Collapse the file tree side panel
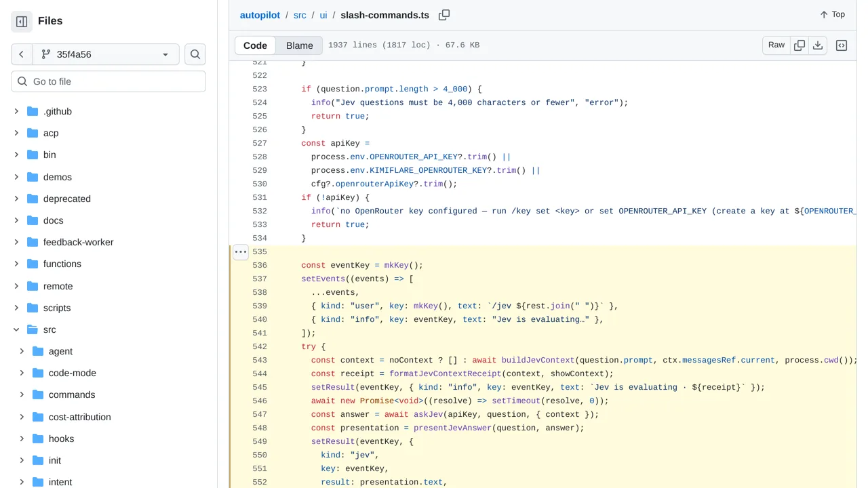Screen dimensions: 868x488 pyautogui.click(x=22, y=22)
